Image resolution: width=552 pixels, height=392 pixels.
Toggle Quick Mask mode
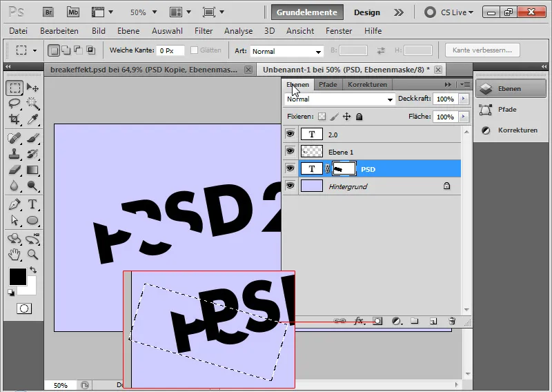(24, 308)
